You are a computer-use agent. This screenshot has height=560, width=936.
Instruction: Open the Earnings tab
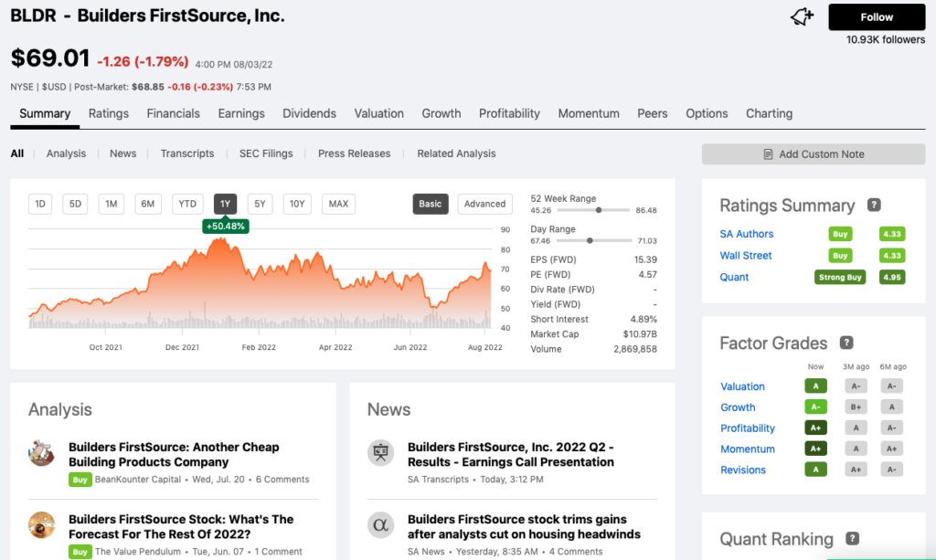click(x=241, y=113)
